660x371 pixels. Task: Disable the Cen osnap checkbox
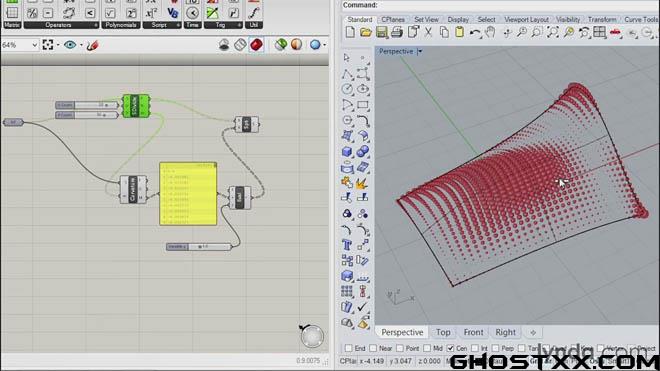coord(450,348)
